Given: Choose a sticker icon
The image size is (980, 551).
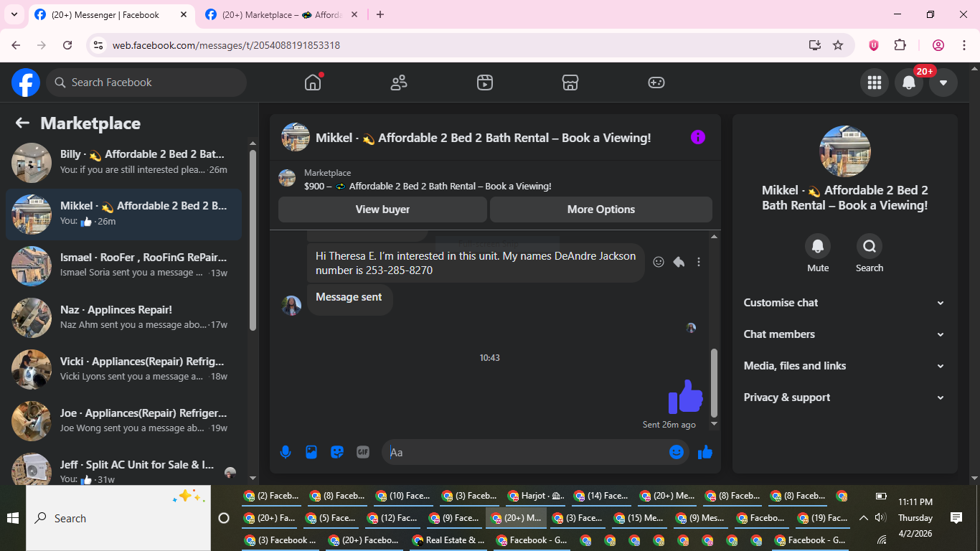Looking at the screenshot, I should coord(337,452).
